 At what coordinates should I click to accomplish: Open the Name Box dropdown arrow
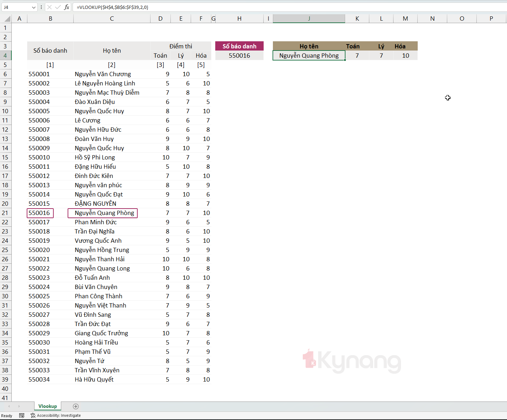tap(34, 7)
